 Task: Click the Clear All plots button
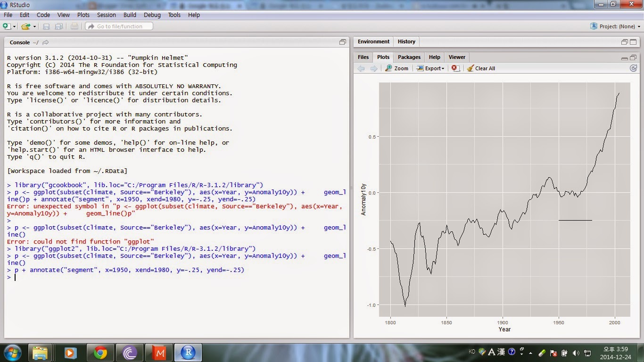481,68
